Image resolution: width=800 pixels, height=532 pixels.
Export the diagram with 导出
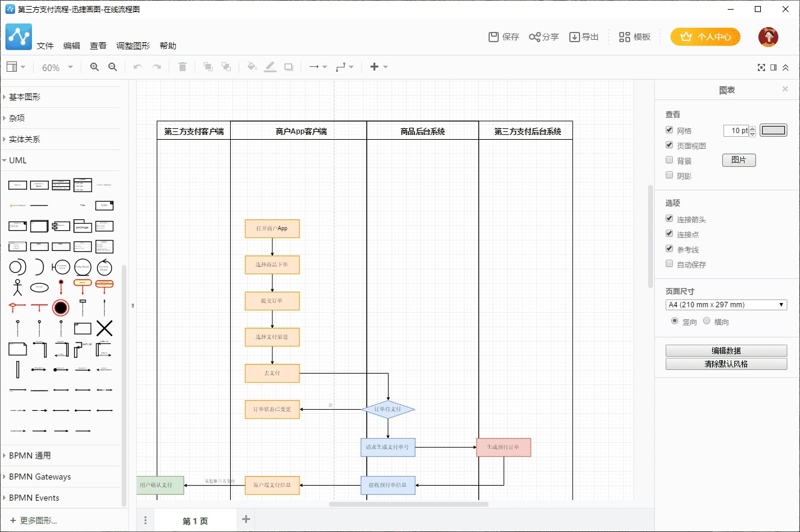pyautogui.click(x=584, y=37)
